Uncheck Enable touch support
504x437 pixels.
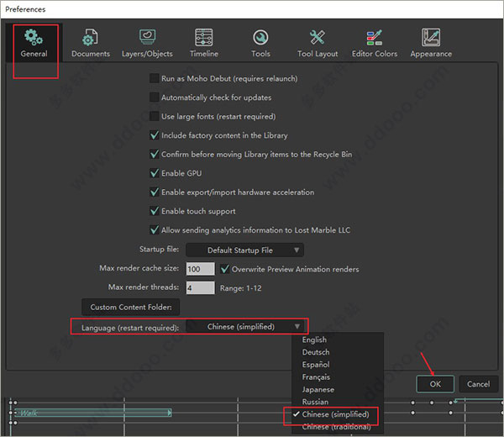[x=155, y=211]
